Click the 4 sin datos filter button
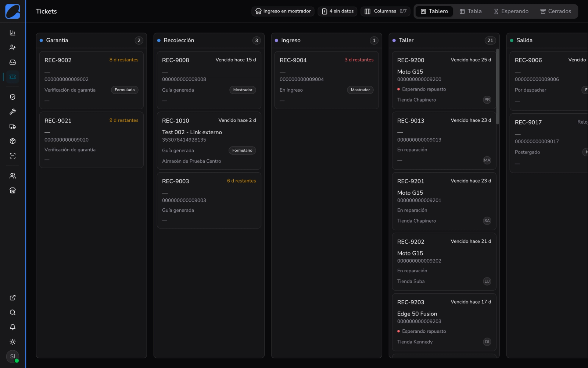The image size is (588, 368). tap(338, 11)
